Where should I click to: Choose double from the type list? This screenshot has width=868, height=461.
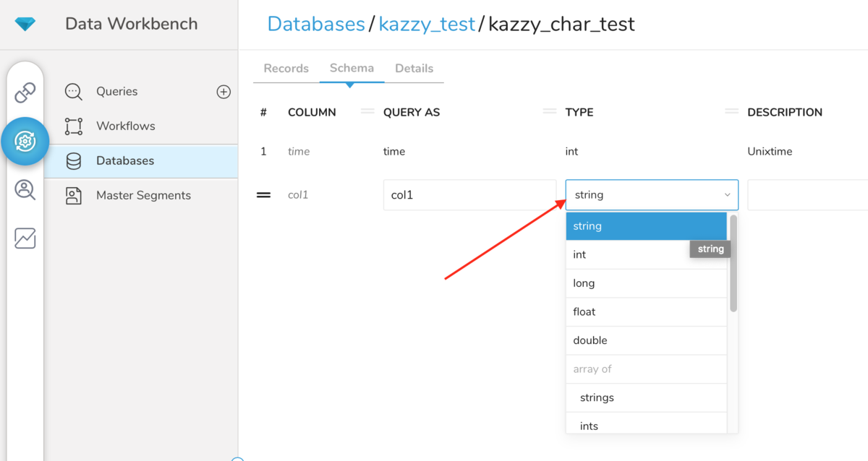pyautogui.click(x=646, y=340)
